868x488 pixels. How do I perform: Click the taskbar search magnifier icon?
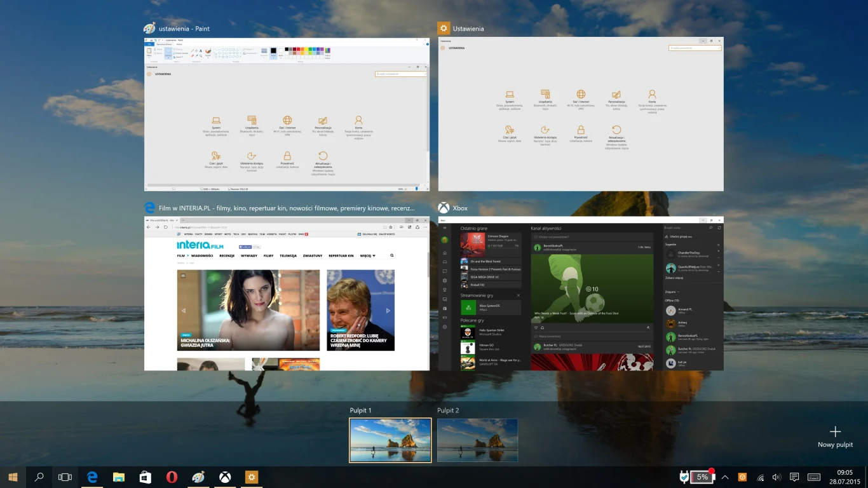tap(39, 477)
